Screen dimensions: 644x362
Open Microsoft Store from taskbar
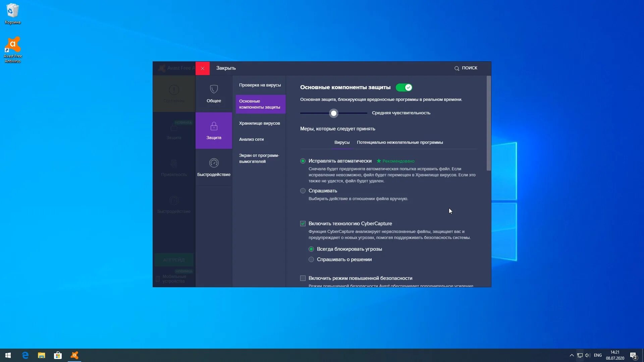[58, 355]
